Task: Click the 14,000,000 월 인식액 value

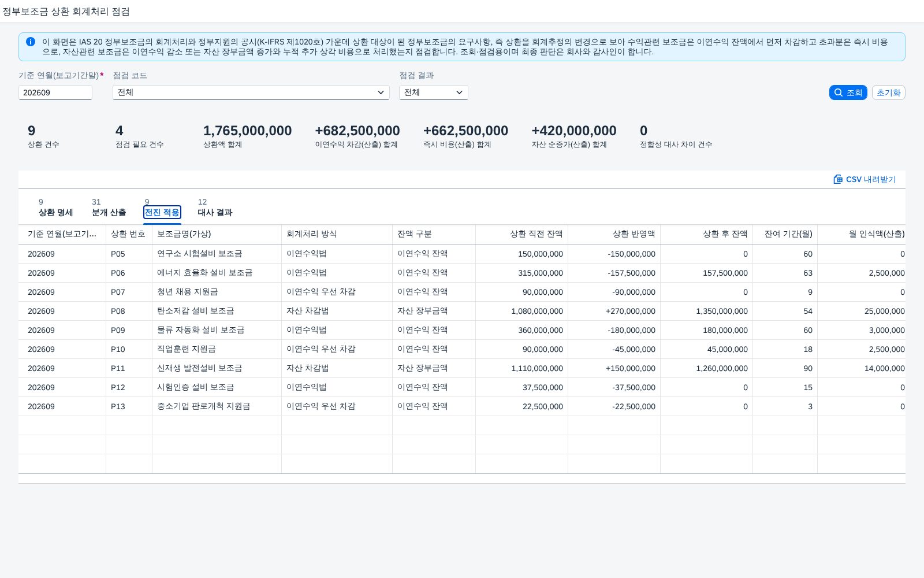Action: (x=884, y=368)
